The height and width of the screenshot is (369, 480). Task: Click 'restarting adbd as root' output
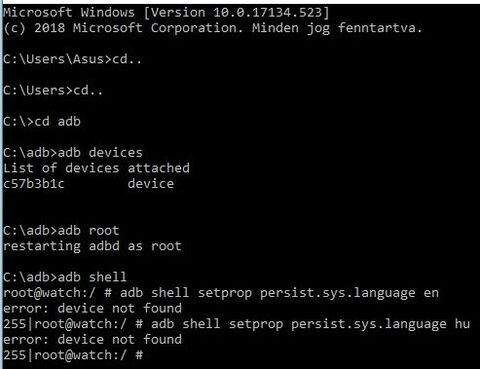click(x=92, y=246)
